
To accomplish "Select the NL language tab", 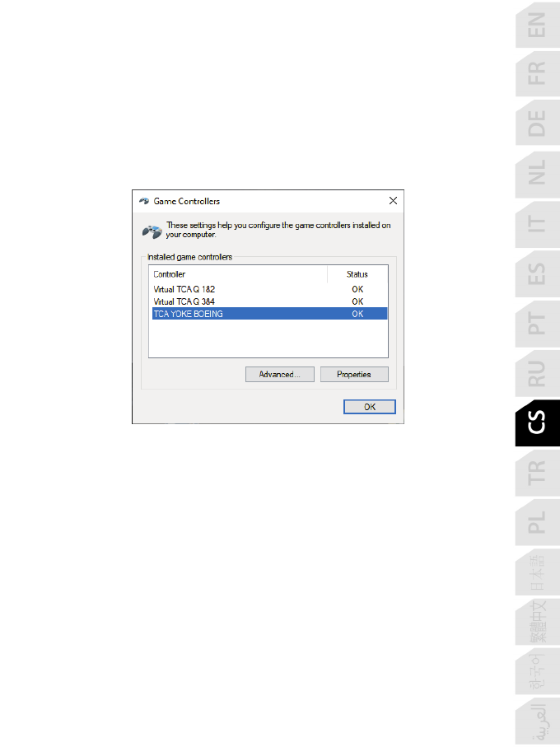I will [x=537, y=173].
